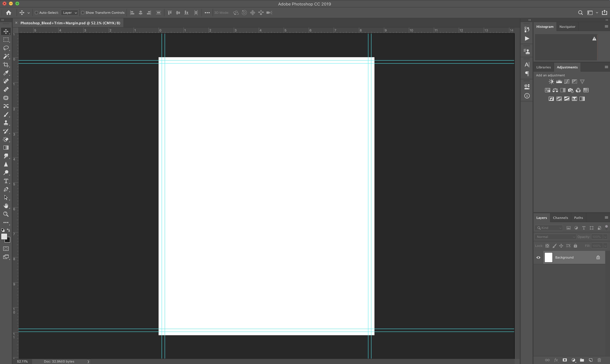The height and width of the screenshot is (364, 610).
Task: Hide the Background layer
Action: click(x=538, y=257)
